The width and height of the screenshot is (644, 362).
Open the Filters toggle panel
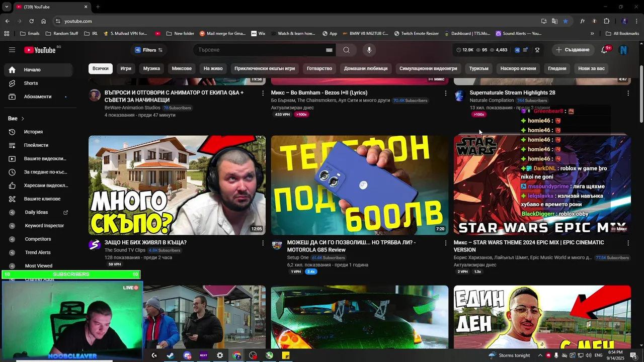(148, 50)
